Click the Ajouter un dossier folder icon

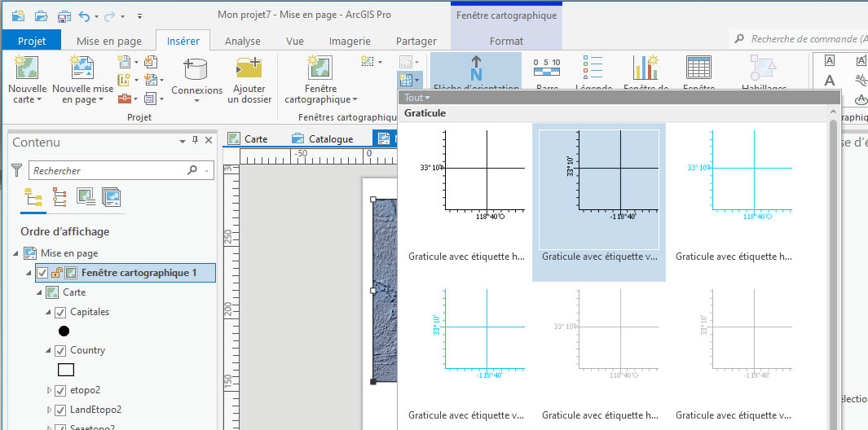pyautogui.click(x=248, y=69)
